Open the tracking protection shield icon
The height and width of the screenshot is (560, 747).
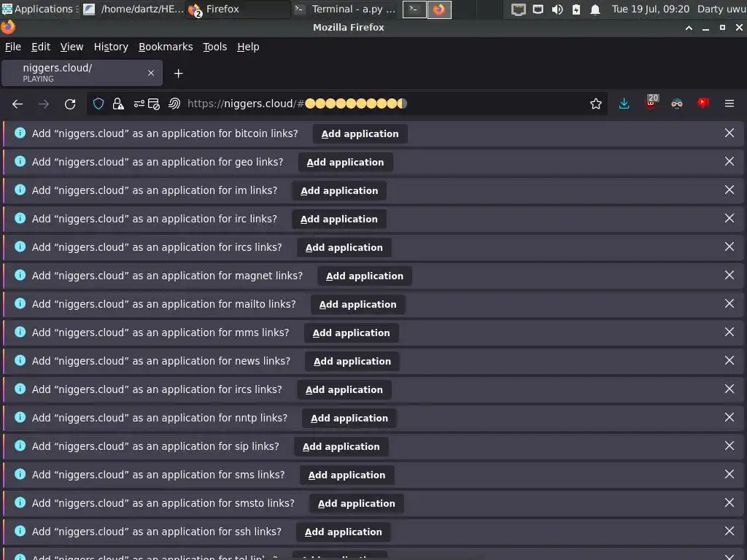click(98, 104)
